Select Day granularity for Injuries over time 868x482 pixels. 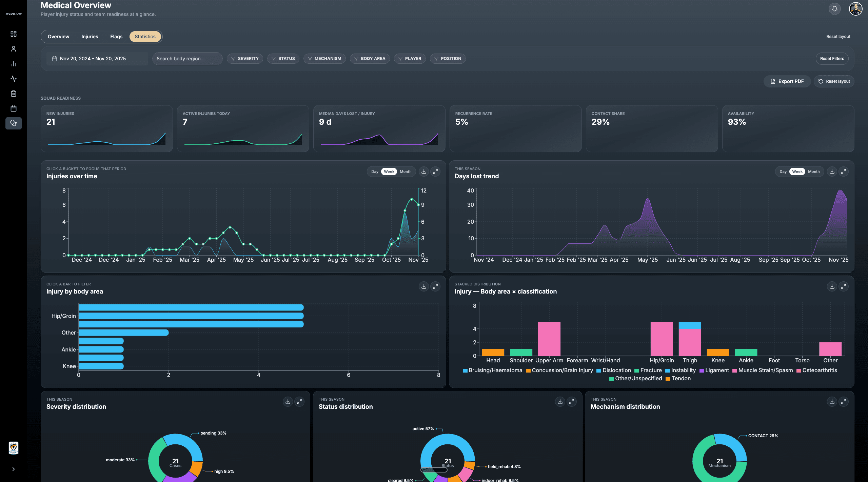point(375,172)
